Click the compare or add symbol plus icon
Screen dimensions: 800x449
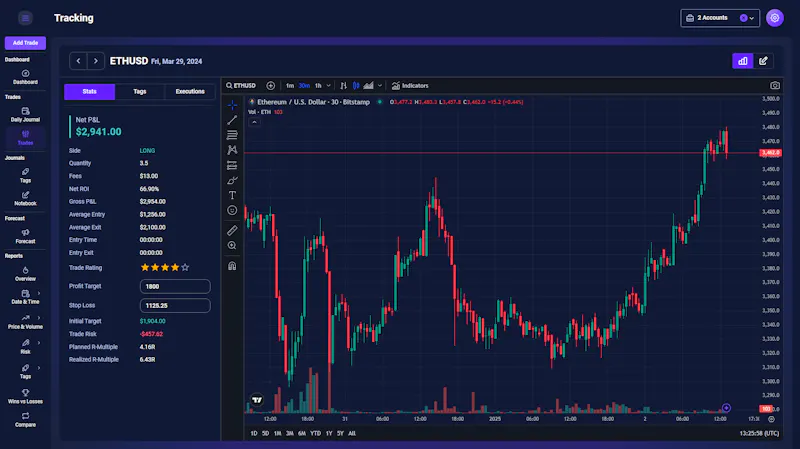click(270, 86)
